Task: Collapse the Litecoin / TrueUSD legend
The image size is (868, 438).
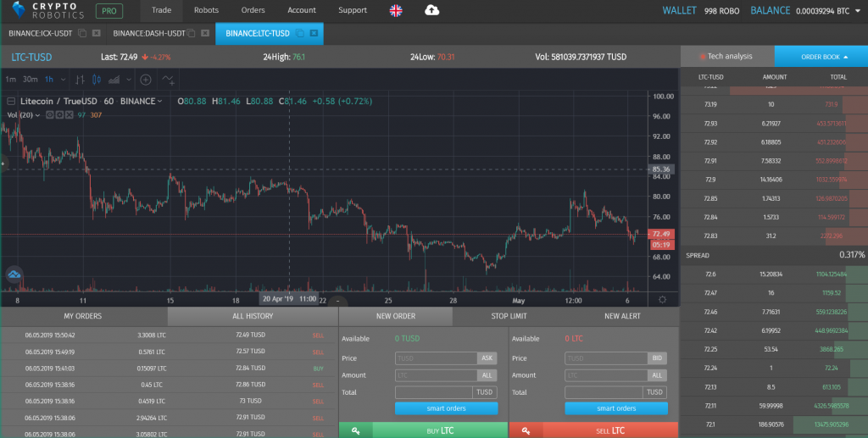Action: [11, 101]
